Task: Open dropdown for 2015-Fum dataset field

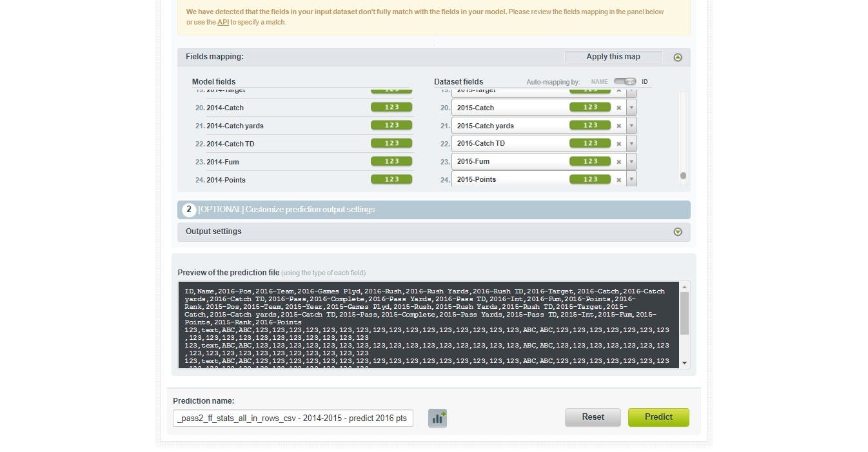Action: [631, 162]
